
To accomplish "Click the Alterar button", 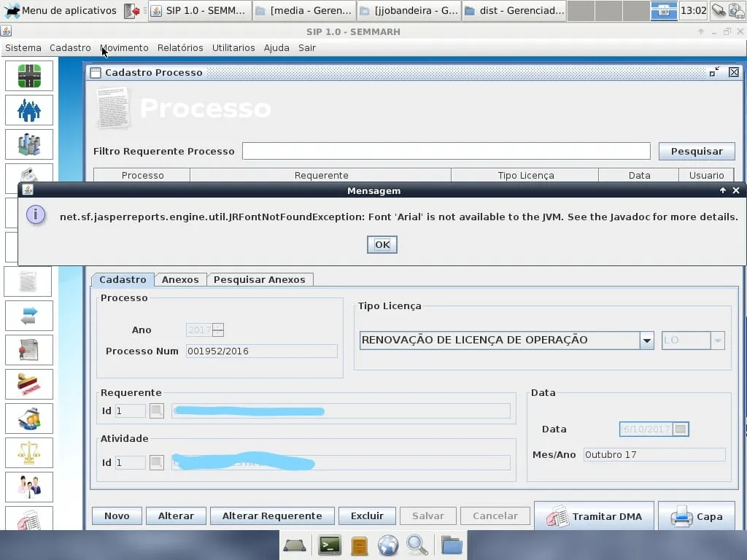I will (176, 516).
